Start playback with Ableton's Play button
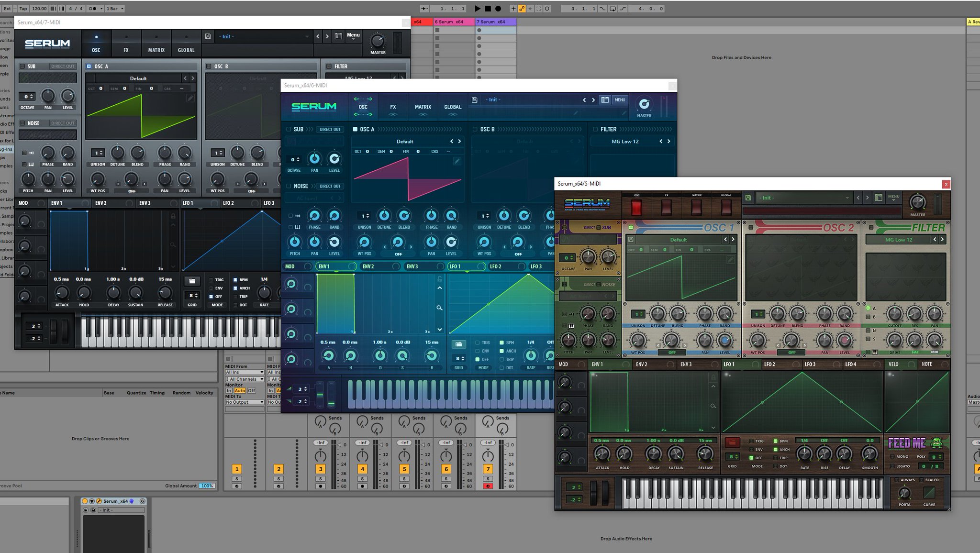The height and width of the screenshot is (553, 980). (477, 8)
